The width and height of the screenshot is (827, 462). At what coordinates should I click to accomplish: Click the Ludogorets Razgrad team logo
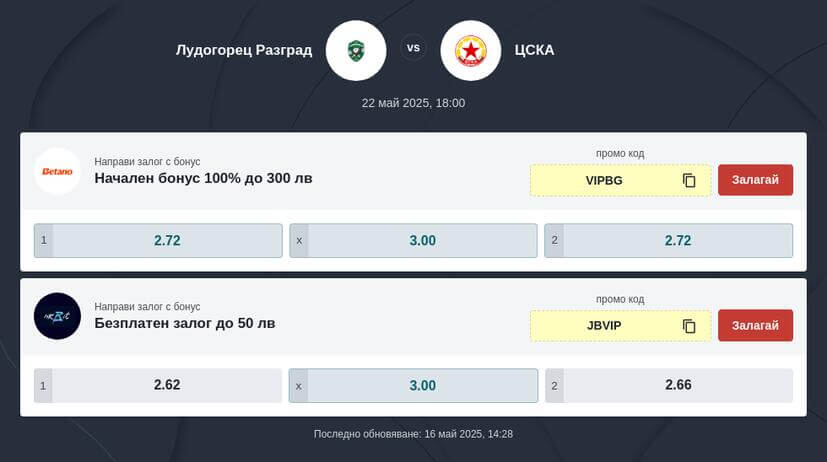pos(356,51)
